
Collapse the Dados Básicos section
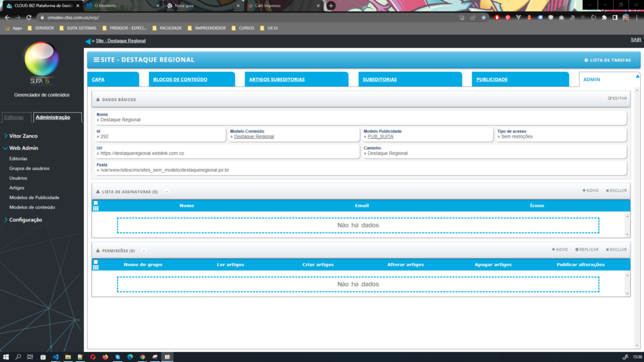[x=97, y=99]
